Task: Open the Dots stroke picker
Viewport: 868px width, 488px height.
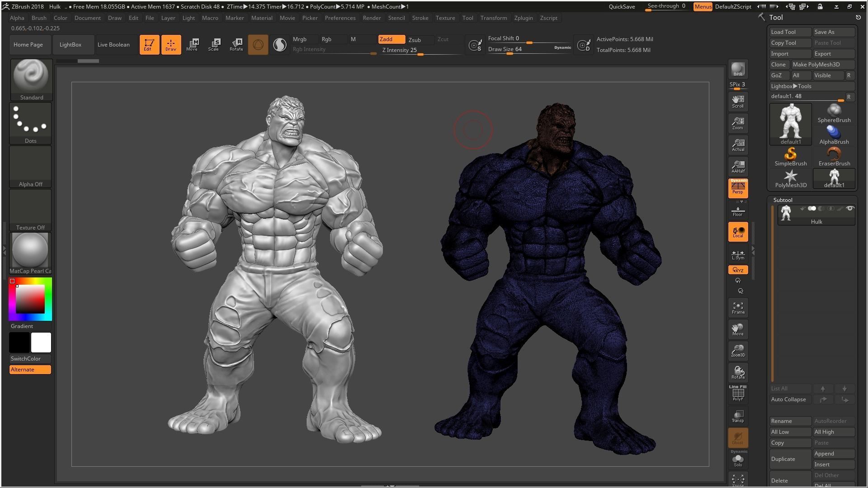Action: click(30, 123)
